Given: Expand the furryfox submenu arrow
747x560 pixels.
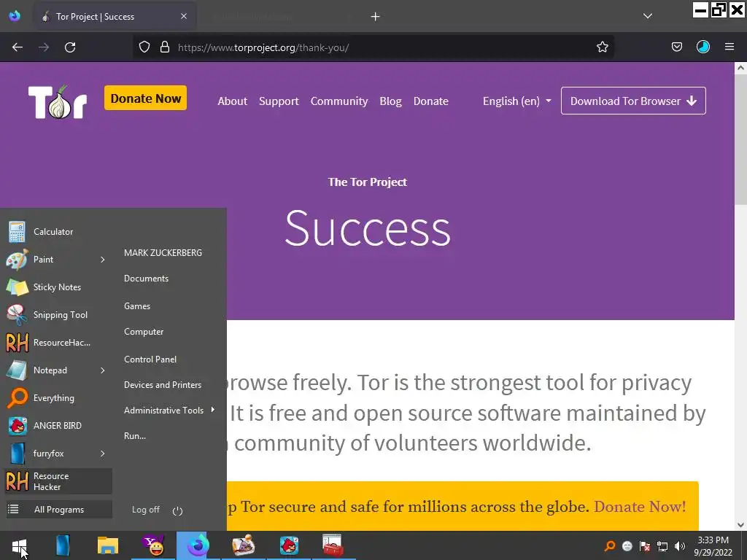Looking at the screenshot, I should click(x=103, y=454).
